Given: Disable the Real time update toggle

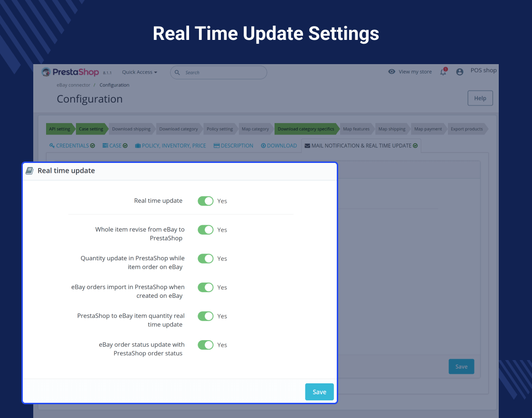Looking at the screenshot, I should click(x=206, y=201).
